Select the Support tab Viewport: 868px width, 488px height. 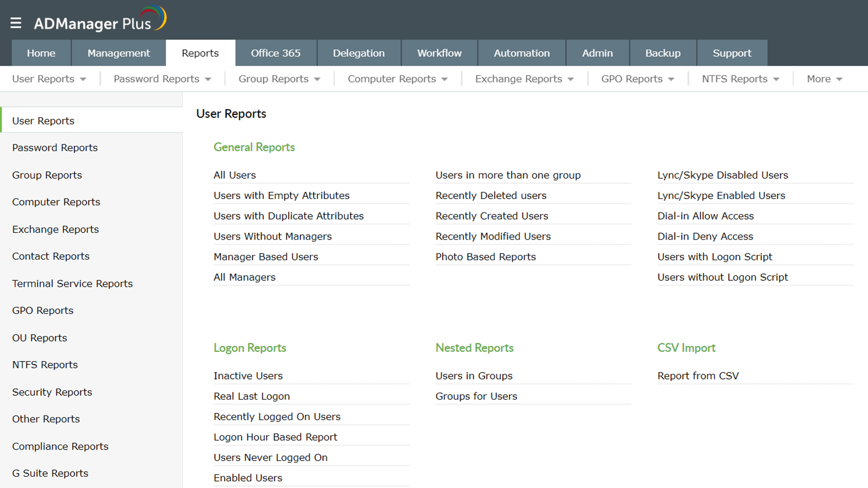click(732, 53)
